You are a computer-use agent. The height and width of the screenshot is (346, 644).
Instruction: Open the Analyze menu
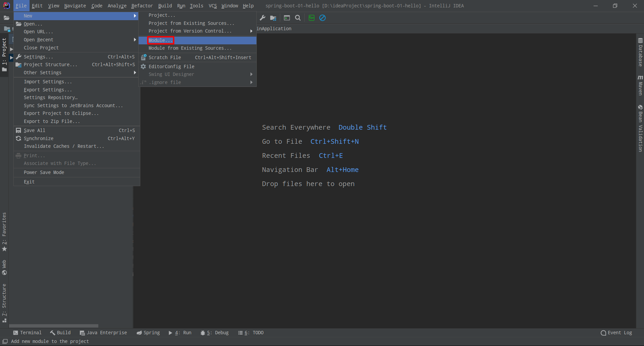117,6
